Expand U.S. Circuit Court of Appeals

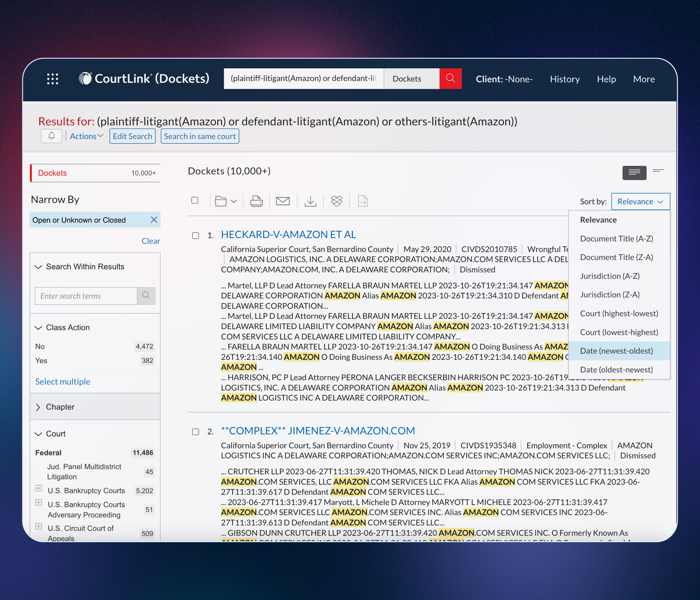click(x=39, y=526)
